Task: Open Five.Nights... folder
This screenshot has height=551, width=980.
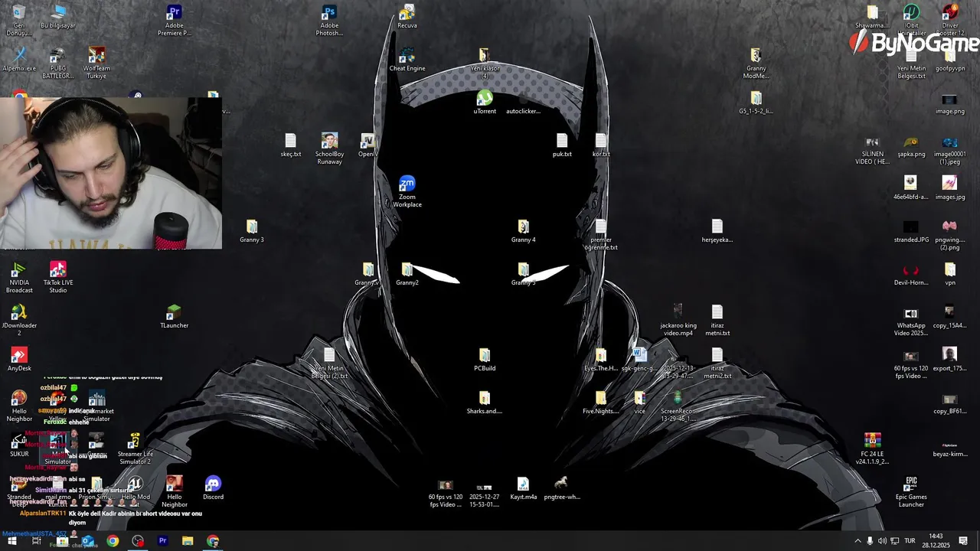Action: click(601, 403)
